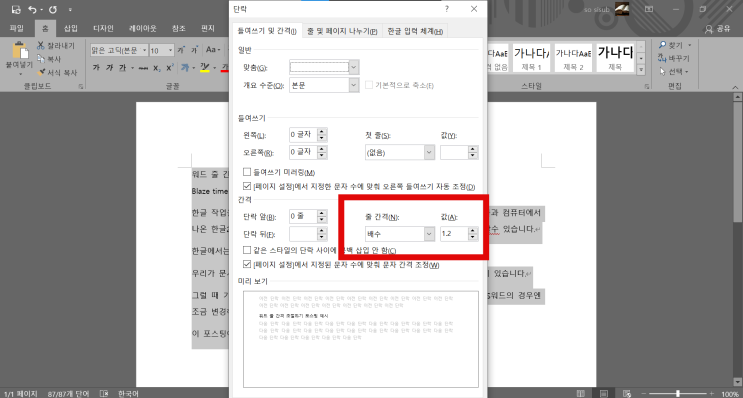Image resolution: width=743 pixels, height=398 pixels.
Task: Apply strikethrough formatting
Action: (x=143, y=68)
